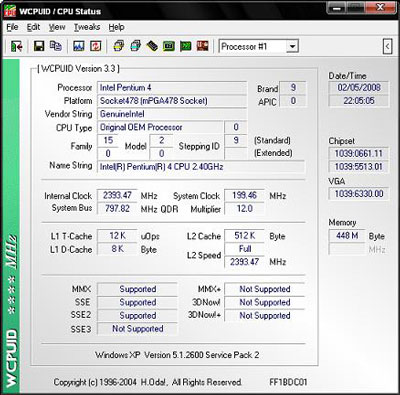Click the L2 Speed value 'Full'
The height and width of the screenshot is (395, 400).
pyautogui.click(x=244, y=249)
